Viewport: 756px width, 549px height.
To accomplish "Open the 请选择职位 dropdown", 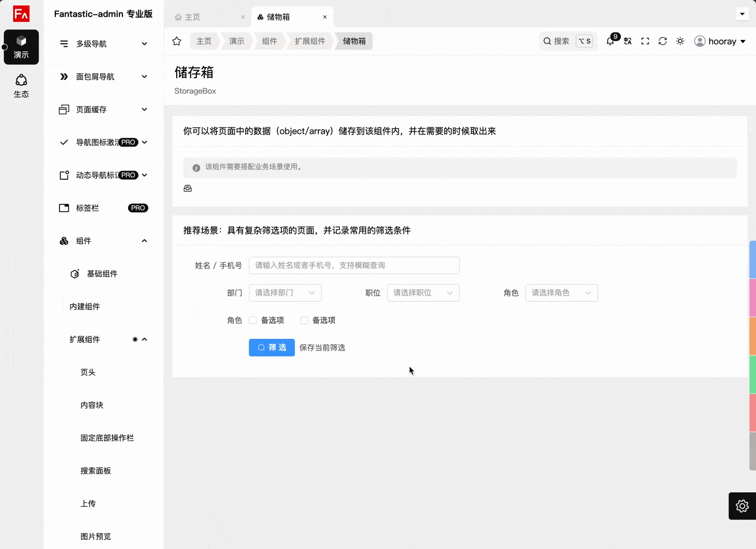I will point(423,293).
